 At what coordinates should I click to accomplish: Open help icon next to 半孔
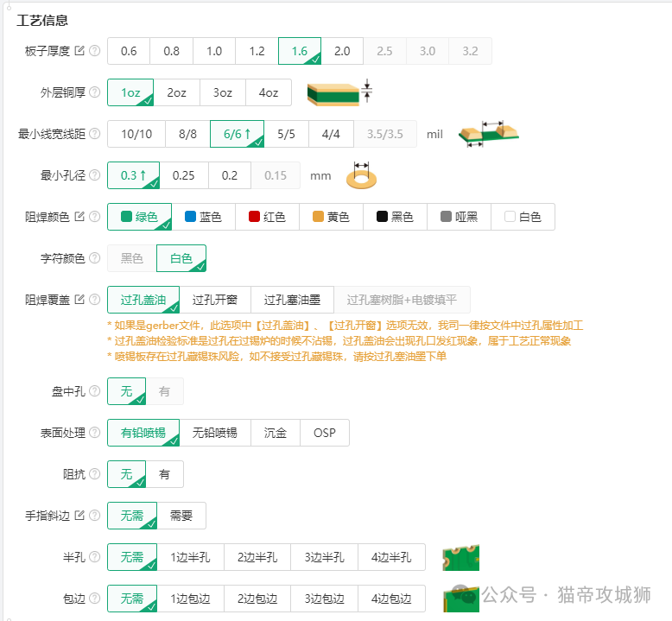point(94,557)
